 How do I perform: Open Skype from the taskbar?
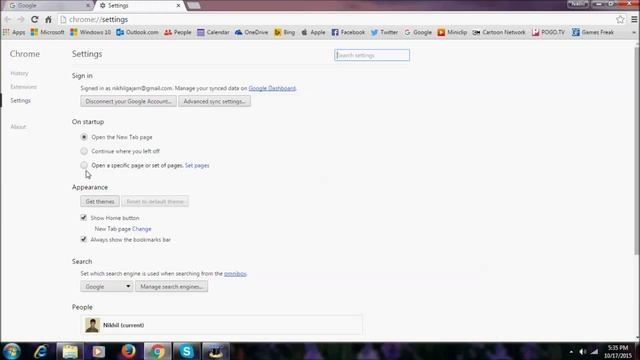click(187, 351)
